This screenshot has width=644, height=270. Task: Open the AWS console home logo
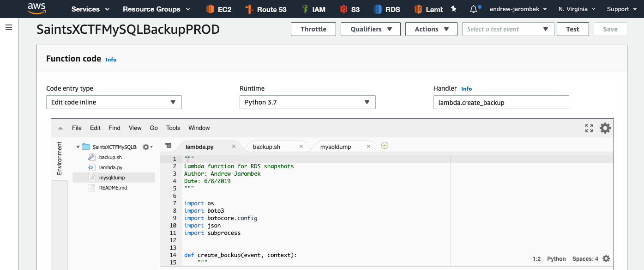37,8
